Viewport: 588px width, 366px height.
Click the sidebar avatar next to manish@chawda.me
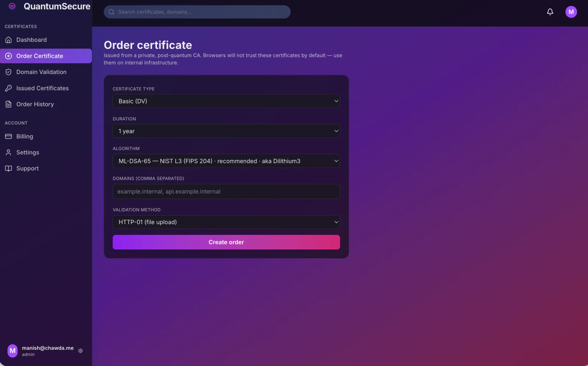tap(12, 351)
